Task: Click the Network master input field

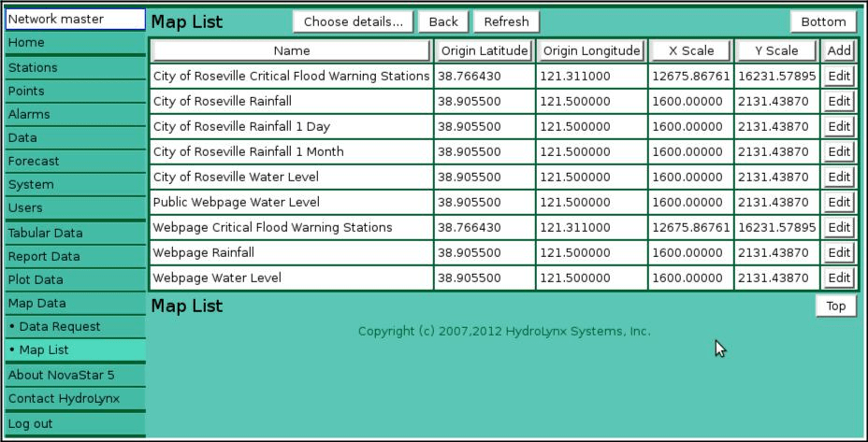Action: point(75,19)
